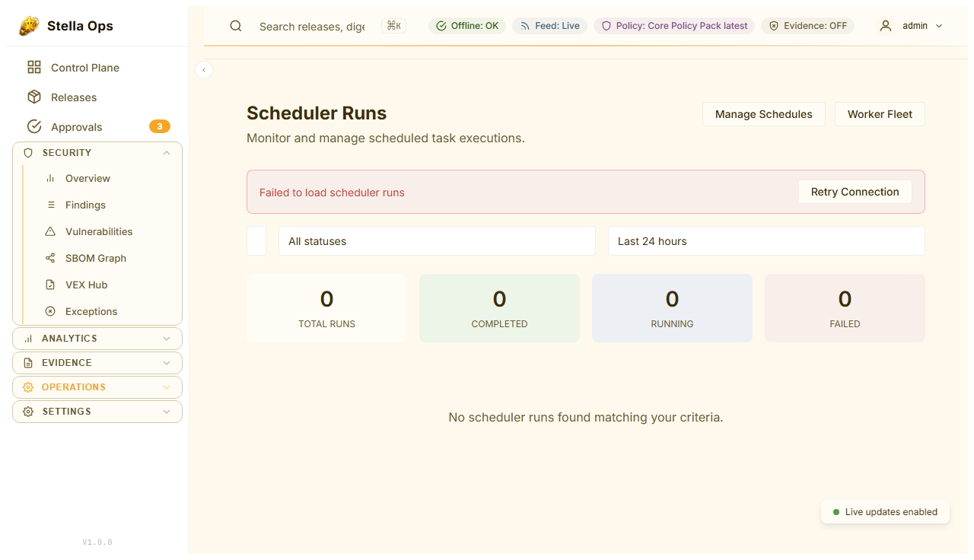974x560 pixels.
Task: Click the VEX Hub document icon
Action: [50, 285]
